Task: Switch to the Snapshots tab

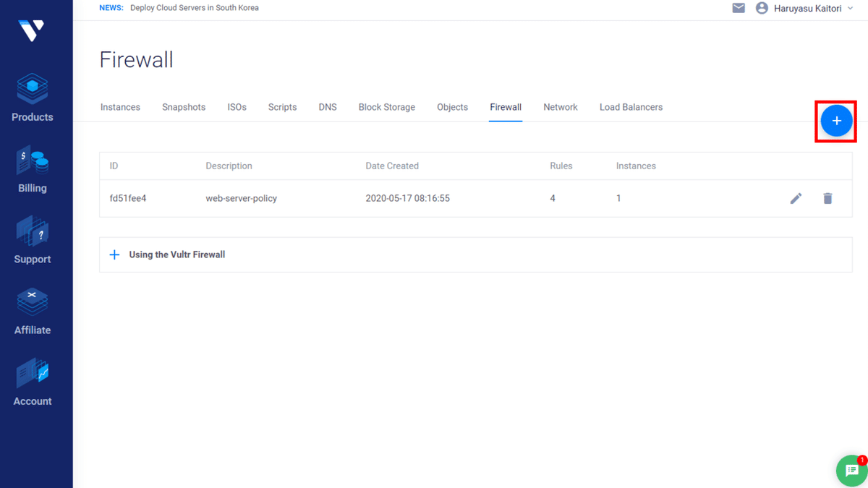Action: click(184, 107)
